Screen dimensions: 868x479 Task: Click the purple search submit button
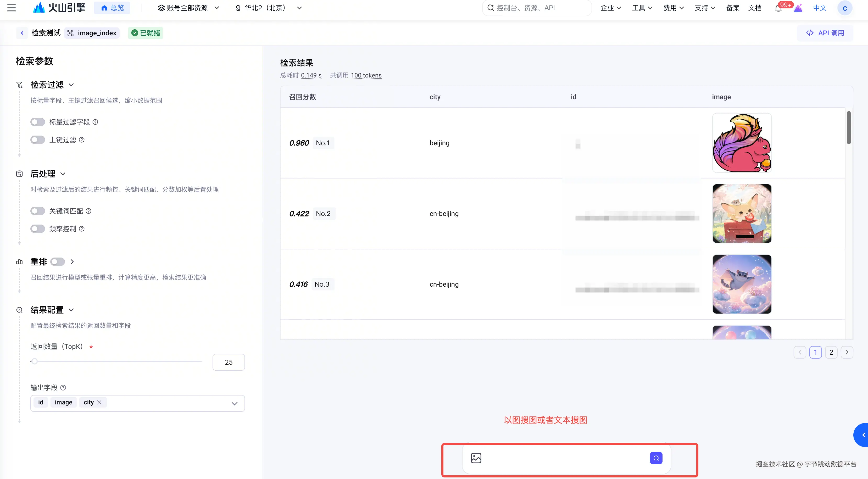(656, 458)
